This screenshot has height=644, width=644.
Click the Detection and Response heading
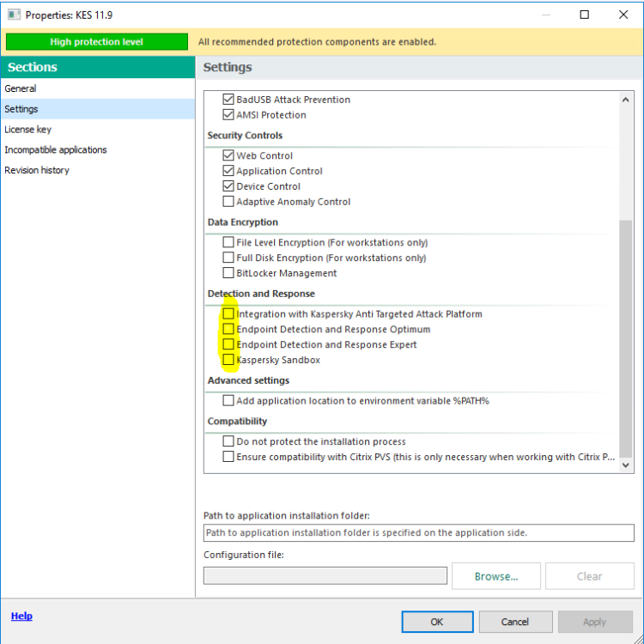click(x=261, y=294)
